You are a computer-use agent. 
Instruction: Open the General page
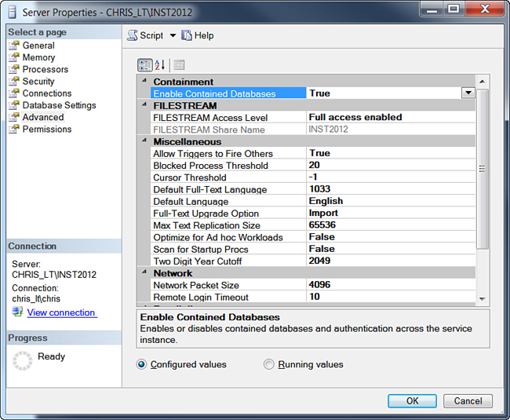tap(38, 46)
